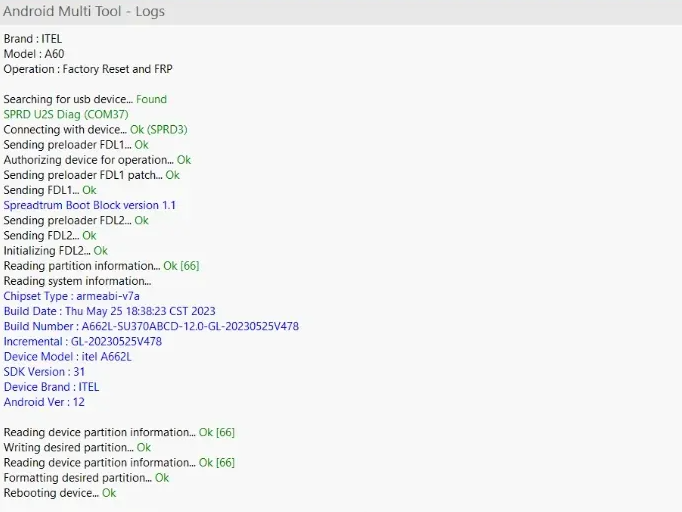Select the 'Brand : ITEL' log line
The width and height of the screenshot is (682, 512).
pyautogui.click(x=33, y=39)
